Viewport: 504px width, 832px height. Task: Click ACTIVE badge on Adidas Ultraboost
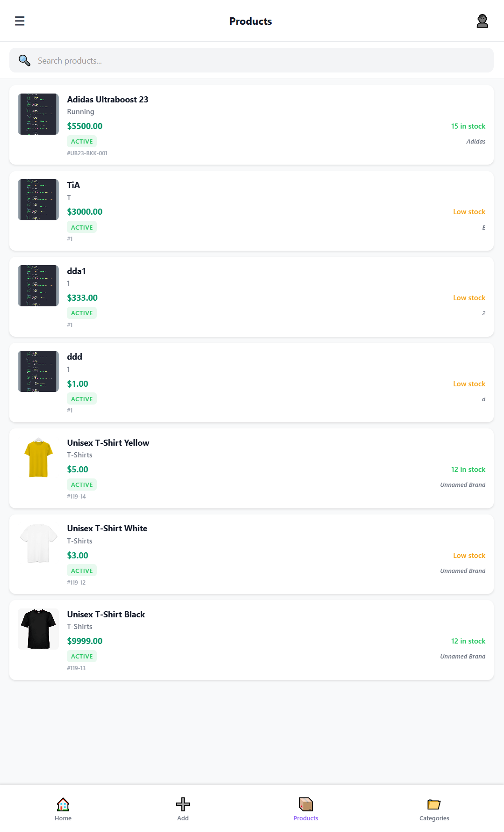click(x=82, y=142)
